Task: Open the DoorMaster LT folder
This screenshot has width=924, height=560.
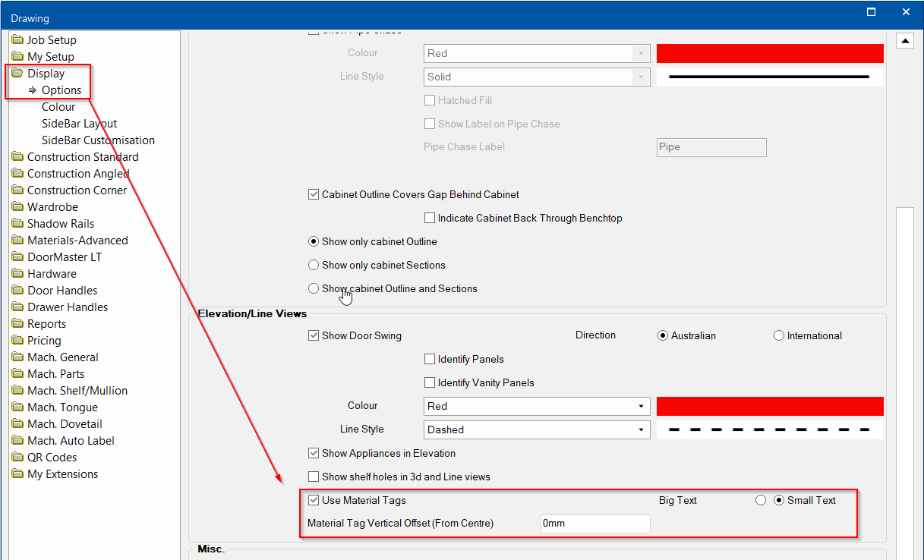Action: [56, 257]
